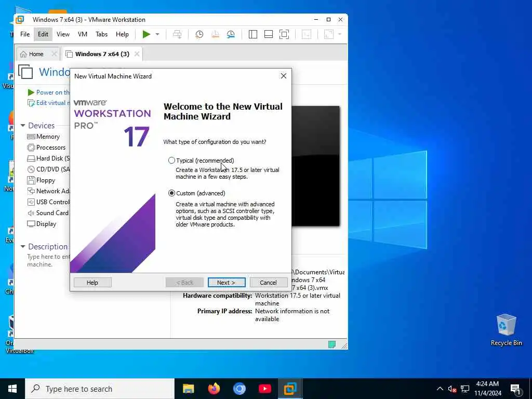This screenshot has width=532, height=399.
Task: Close the Windows 7 x64 (3) tab
Action: click(137, 54)
